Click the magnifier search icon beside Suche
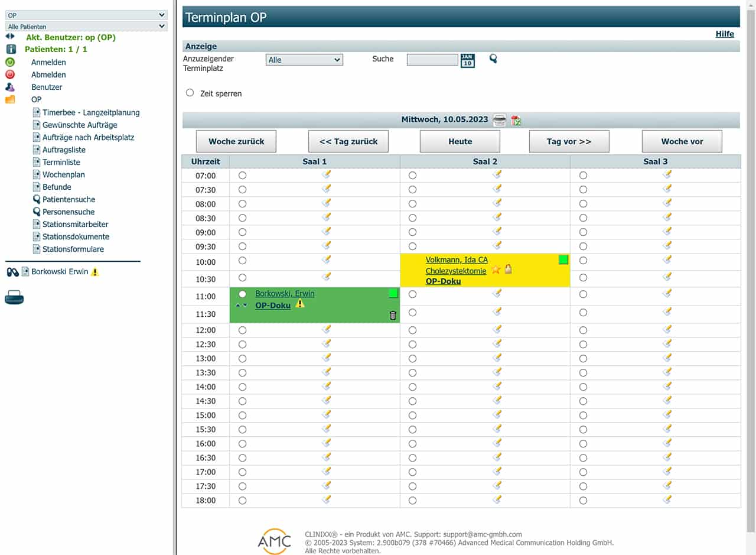The width and height of the screenshot is (756, 555). [x=493, y=59]
